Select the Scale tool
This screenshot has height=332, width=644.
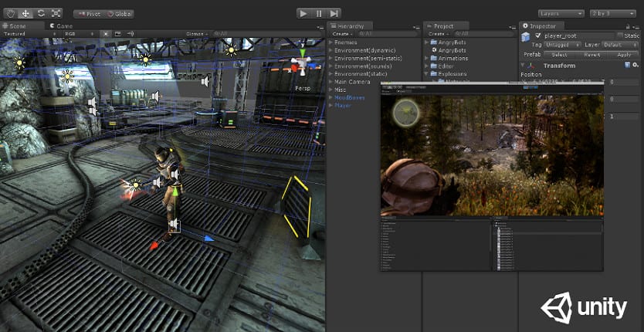(55, 13)
